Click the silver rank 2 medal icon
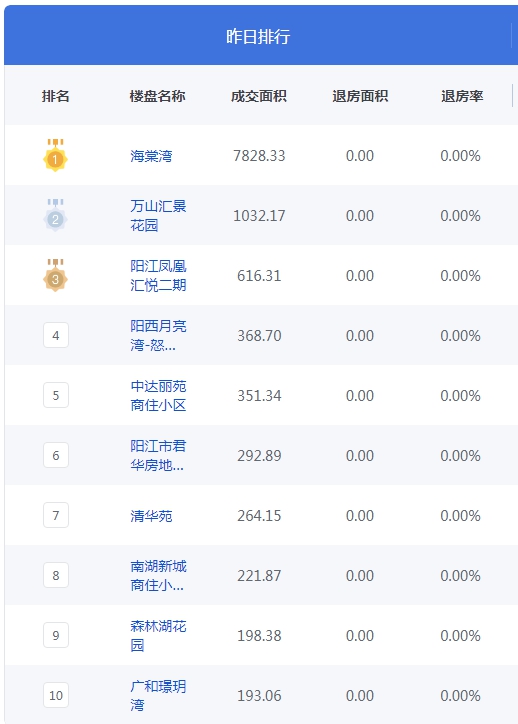518x724 pixels. point(55,215)
